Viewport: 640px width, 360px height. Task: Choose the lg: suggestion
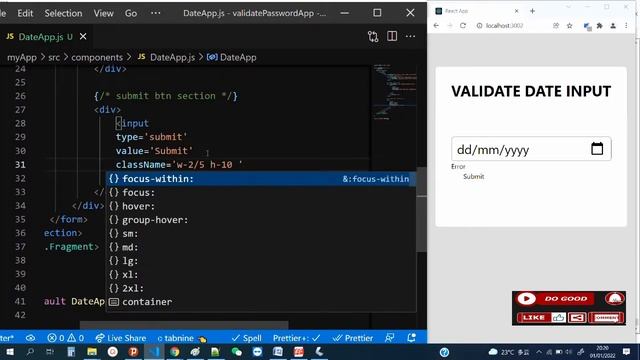coord(261,261)
